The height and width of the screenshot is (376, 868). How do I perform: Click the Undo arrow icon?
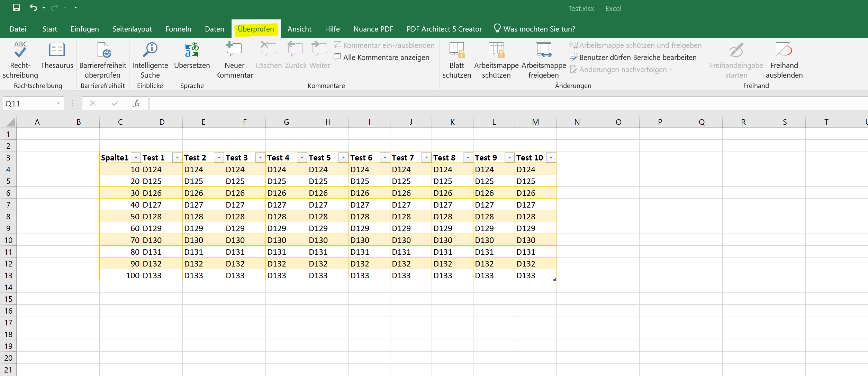coord(33,8)
